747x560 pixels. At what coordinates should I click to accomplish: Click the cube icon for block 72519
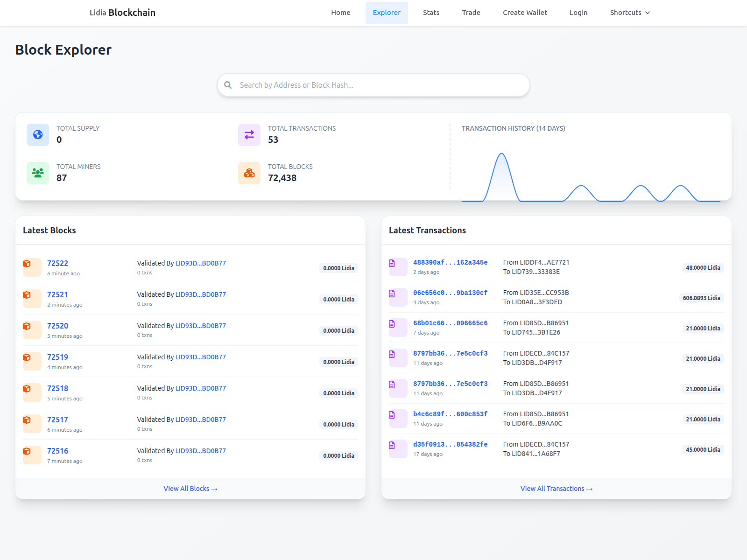pyautogui.click(x=27, y=357)
